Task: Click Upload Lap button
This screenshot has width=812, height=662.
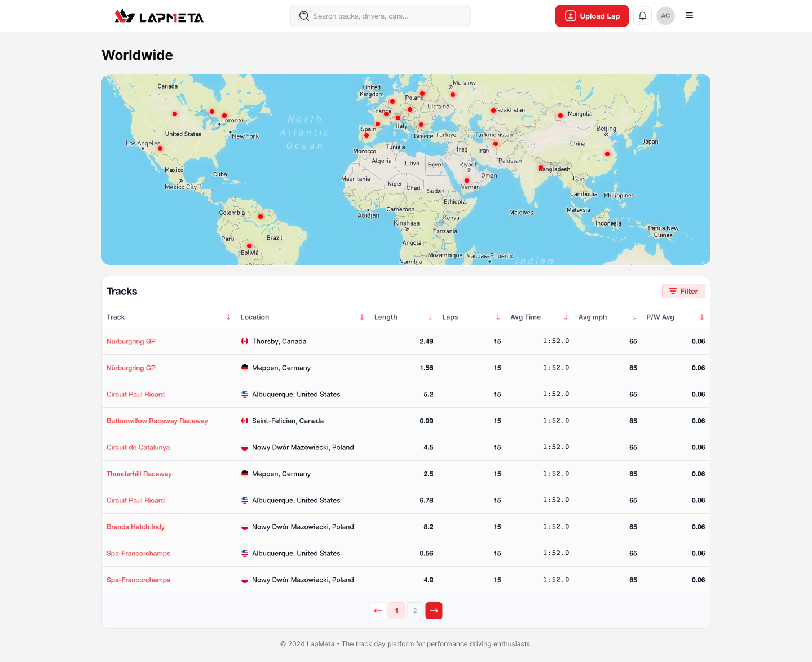Action: [592, 16]
